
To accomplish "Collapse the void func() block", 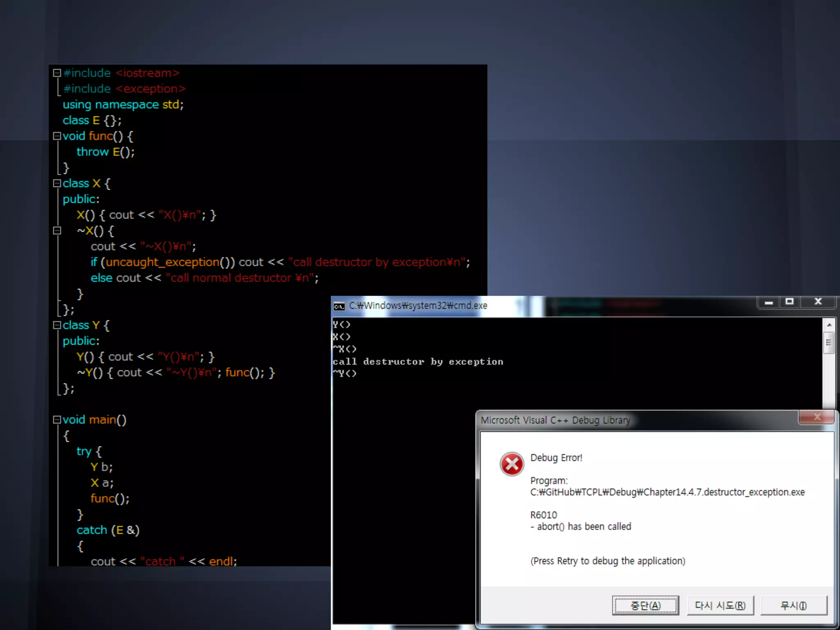I will (x=57, y=136).
